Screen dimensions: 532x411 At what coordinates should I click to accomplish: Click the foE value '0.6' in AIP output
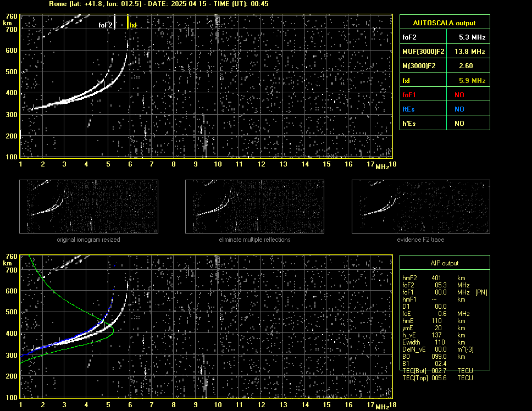[442, 314]
